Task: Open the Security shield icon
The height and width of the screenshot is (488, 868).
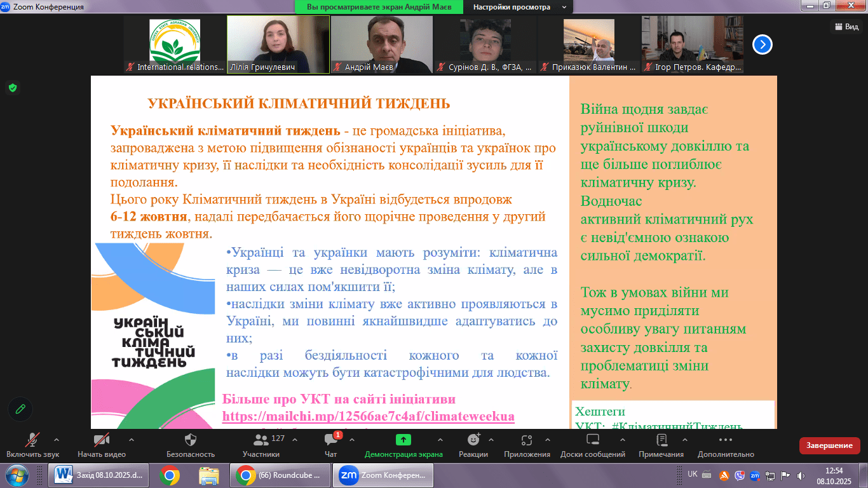Action: 190,440
